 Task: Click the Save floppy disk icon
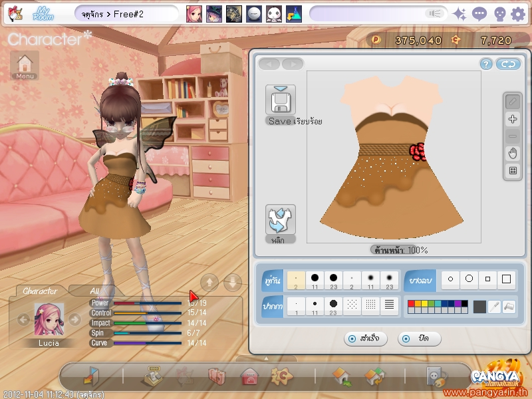pos(280,100)
